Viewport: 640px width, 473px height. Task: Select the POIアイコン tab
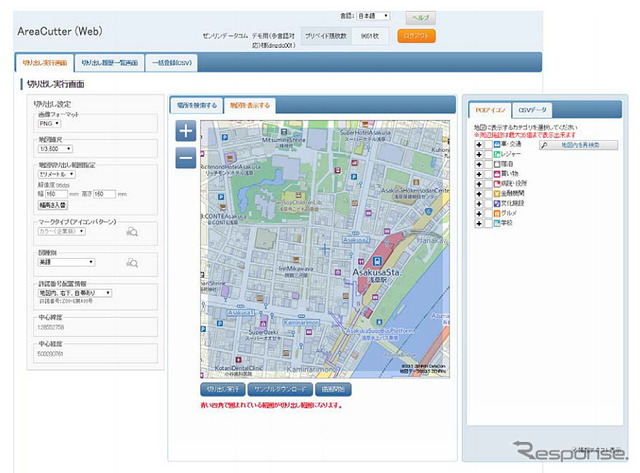(x=490, y=110)
